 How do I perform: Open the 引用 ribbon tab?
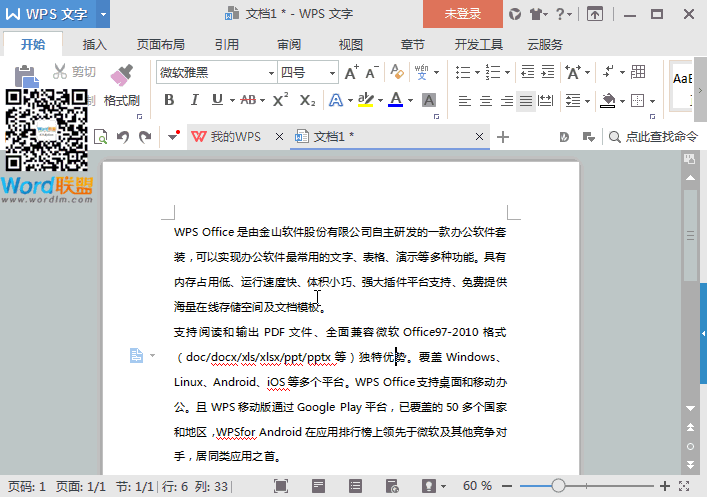[226, 45]
